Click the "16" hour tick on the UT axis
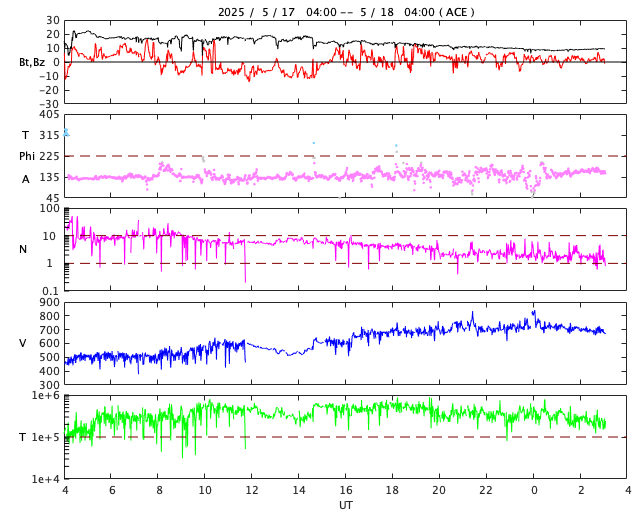Viewport: 640px width, 512px height. coord(346,490)
